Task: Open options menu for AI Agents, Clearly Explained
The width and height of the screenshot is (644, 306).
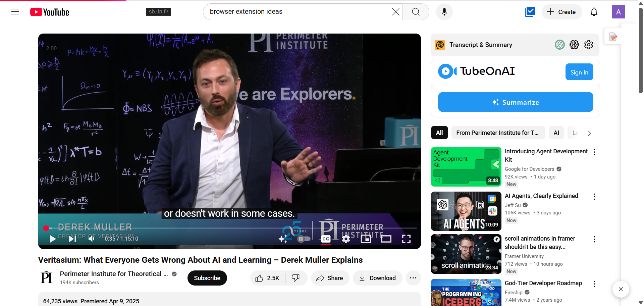Action: [594, 197]
